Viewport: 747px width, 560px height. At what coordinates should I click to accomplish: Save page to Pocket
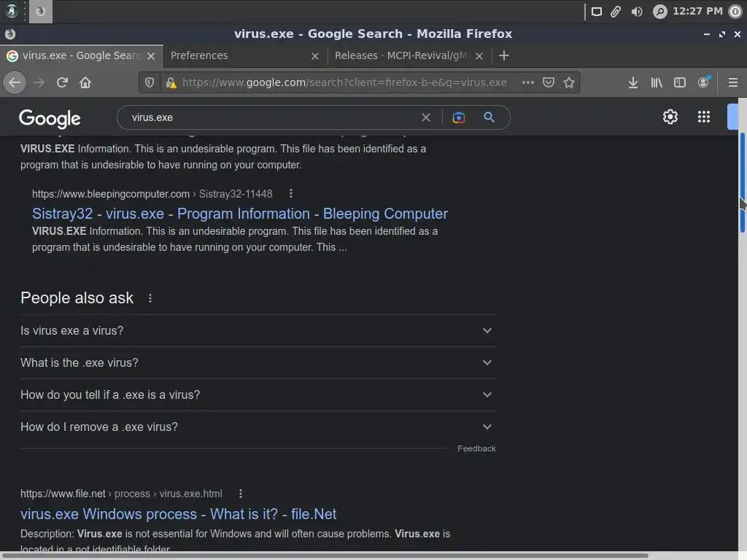point(549,82)
